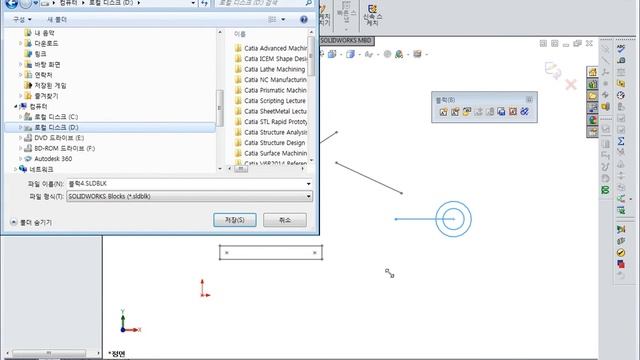
Task: Click the Insert Block icon in Blocks toolbar
Action: click(467, 111)
